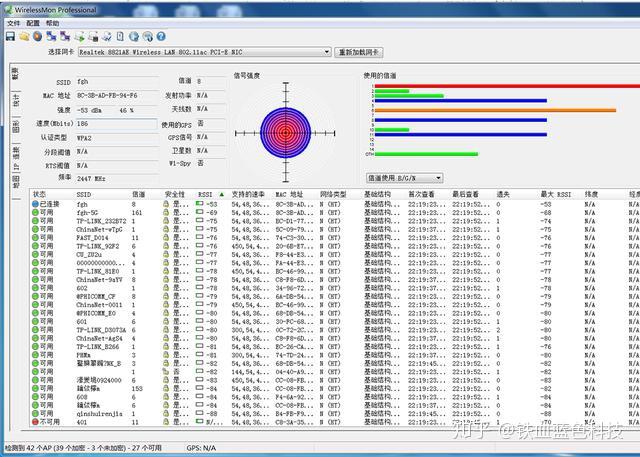
Task: Click the ascending sort arrow beside RSSI
Action: 222,195
